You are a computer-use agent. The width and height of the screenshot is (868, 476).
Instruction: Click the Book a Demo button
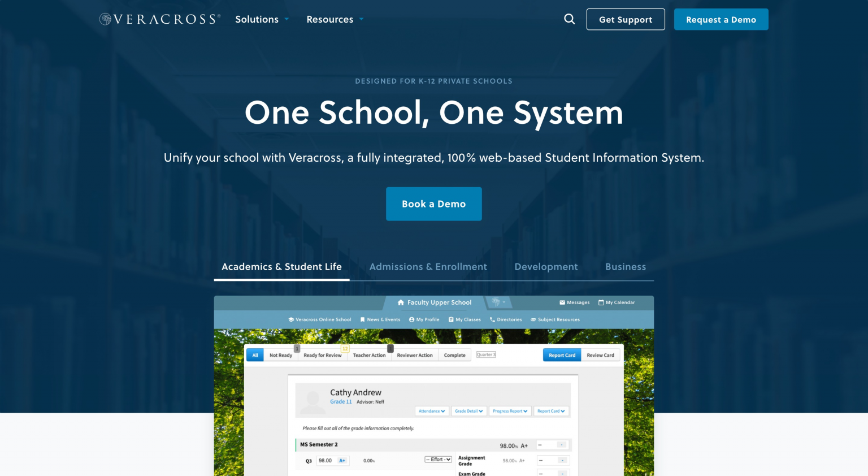pos(433,204)
